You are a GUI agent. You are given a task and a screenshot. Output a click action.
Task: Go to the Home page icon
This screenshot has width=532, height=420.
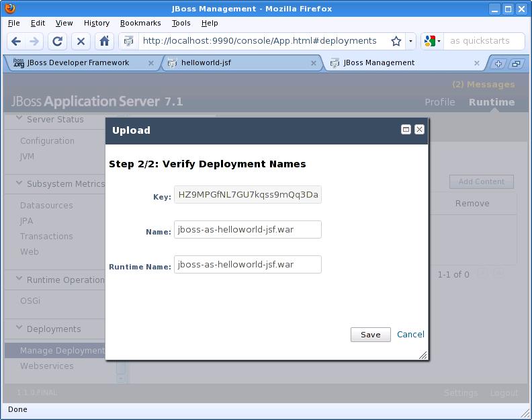pos(104,42)
